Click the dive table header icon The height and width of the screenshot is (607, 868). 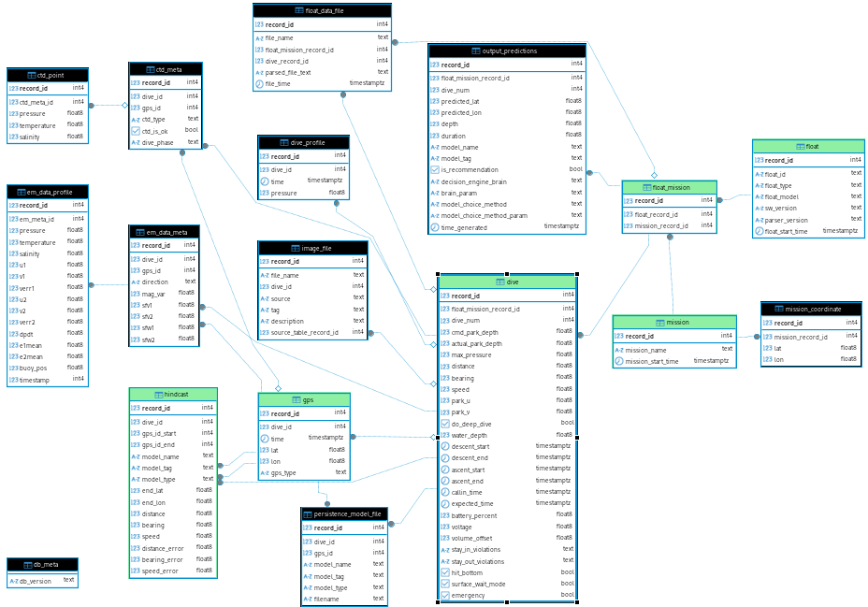(x=499, y=282)
